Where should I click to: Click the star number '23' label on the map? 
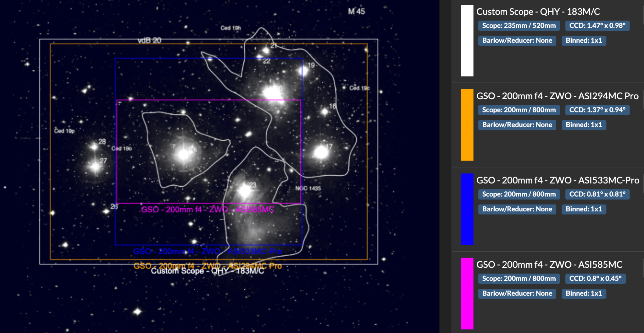253,185
